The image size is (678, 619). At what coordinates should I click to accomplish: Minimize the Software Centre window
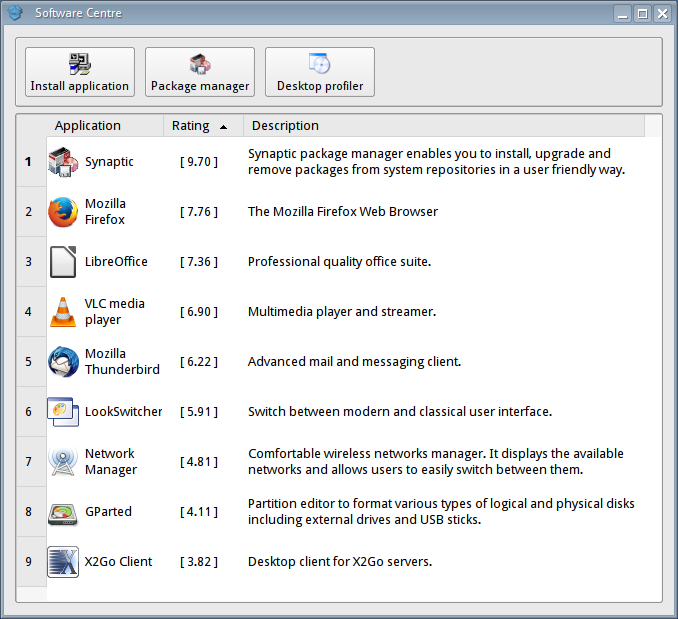click(623, 14)
